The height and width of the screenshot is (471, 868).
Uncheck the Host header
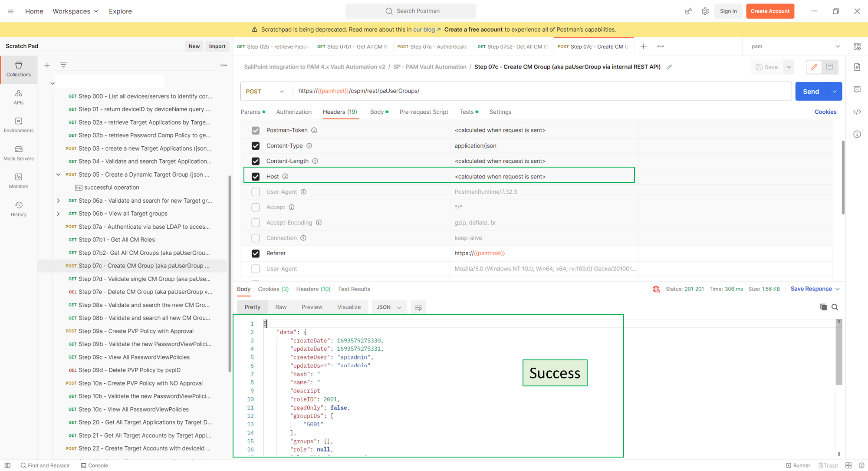point(256,176)
